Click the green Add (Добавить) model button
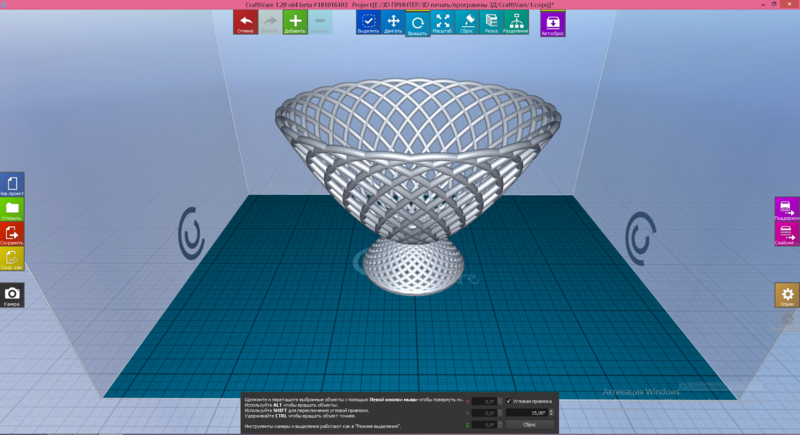This screenshot has height=435, width=800. (295, 22)
